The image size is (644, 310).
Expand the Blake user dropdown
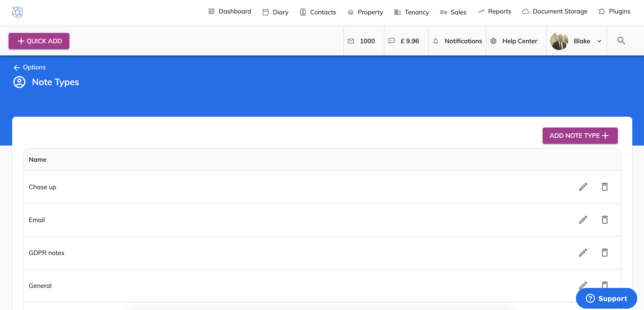599,41
